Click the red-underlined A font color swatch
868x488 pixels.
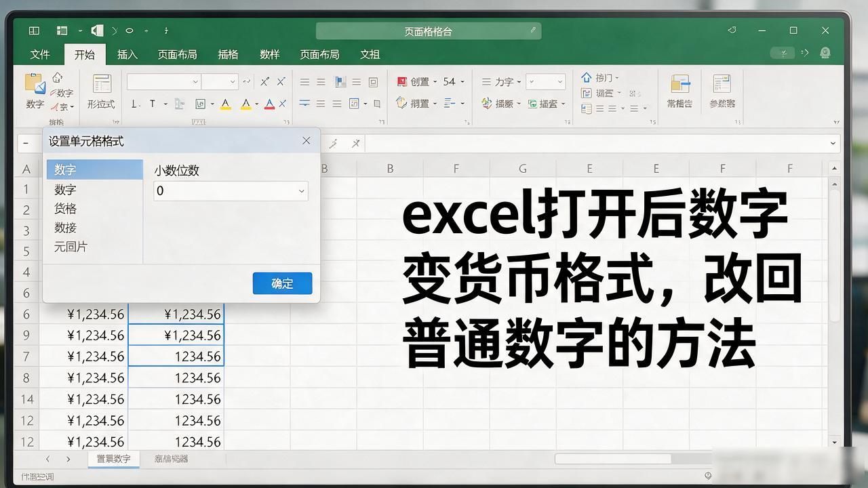coord(269,104)
